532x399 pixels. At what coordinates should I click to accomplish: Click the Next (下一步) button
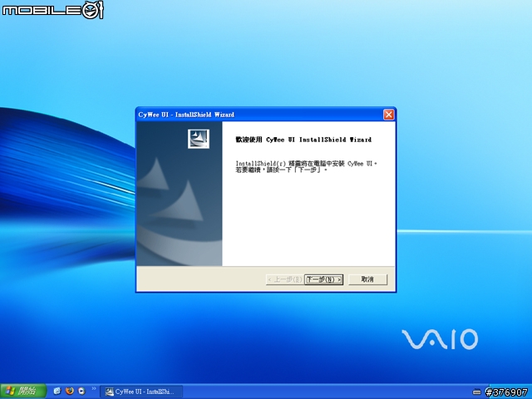323,279
